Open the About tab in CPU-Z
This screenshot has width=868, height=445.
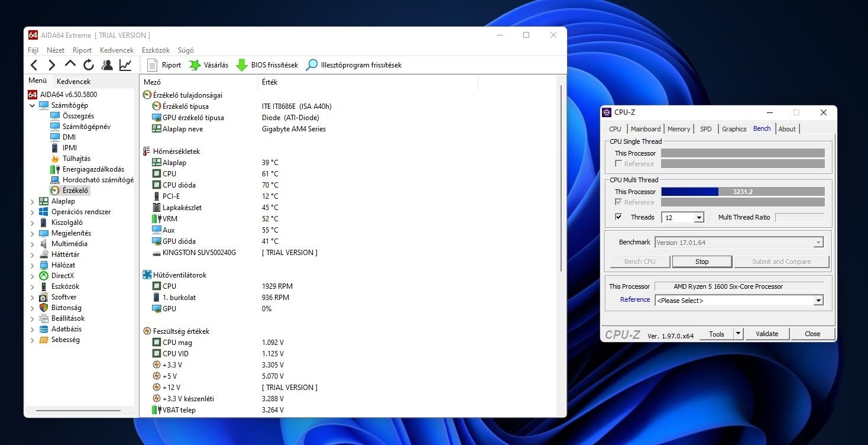[x=787, y=129]
